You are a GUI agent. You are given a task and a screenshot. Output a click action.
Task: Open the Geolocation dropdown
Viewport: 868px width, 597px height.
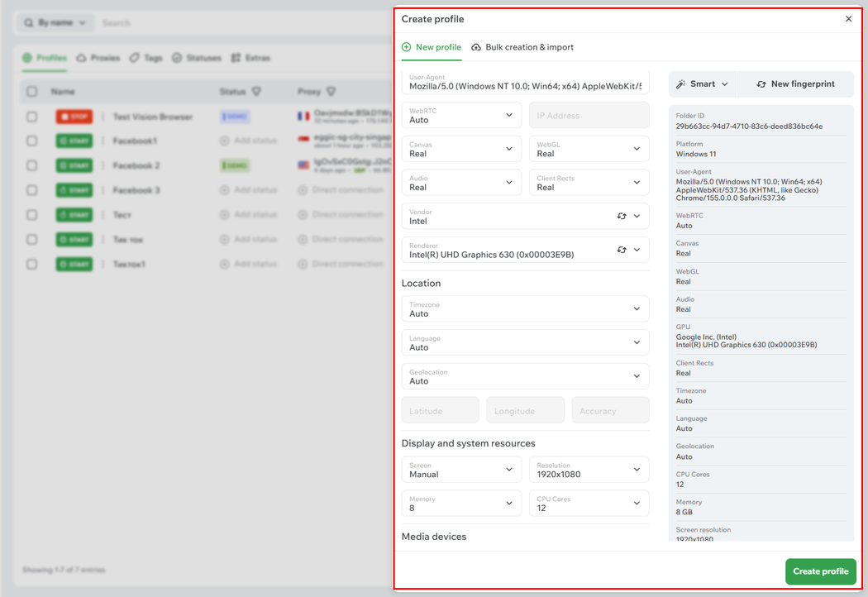525,376
